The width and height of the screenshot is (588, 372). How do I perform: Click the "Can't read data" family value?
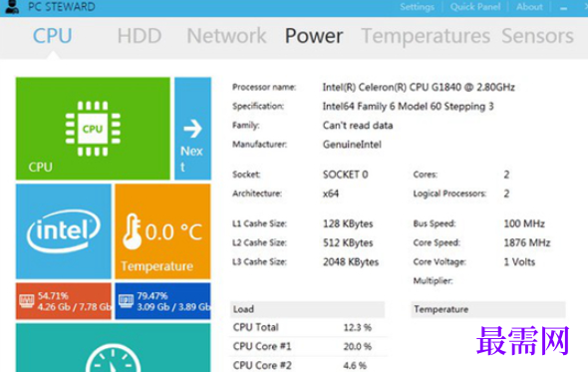(x=358, y=126)
